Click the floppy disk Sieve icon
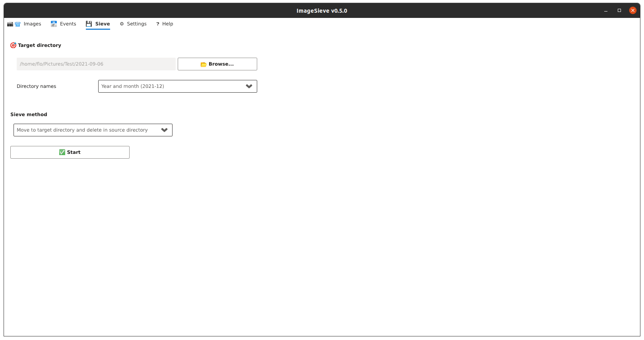The width and height of the screenshot is (644, 340). click(89, 24)
